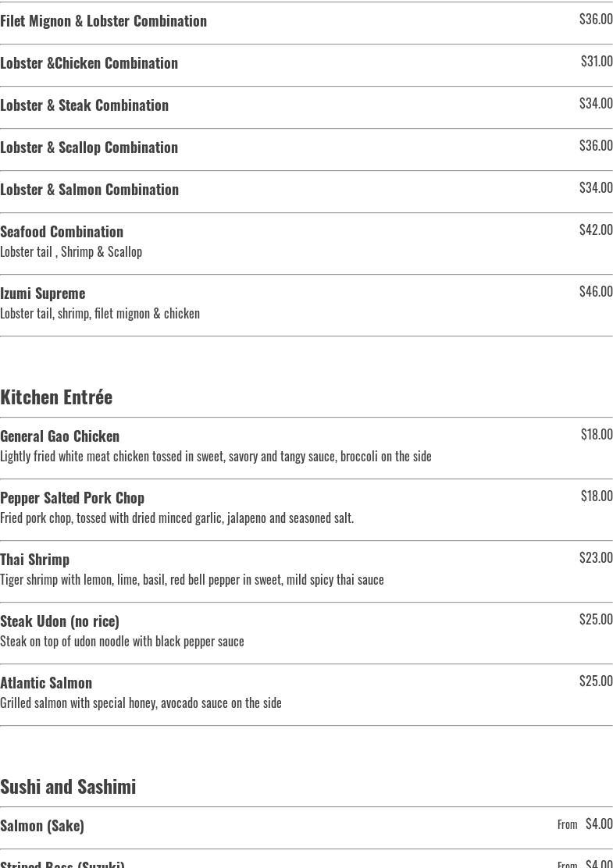613x868 pixels.
Task: Open the Seafood Combination item
Action: click(306, 243)
